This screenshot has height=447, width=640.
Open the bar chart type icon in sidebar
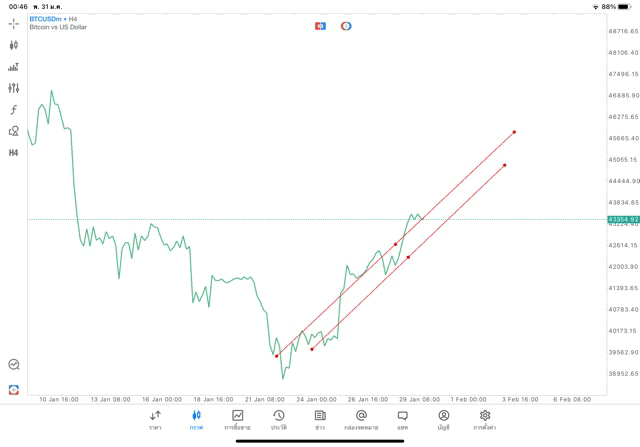pyautogui.click(x=14, y=67)
